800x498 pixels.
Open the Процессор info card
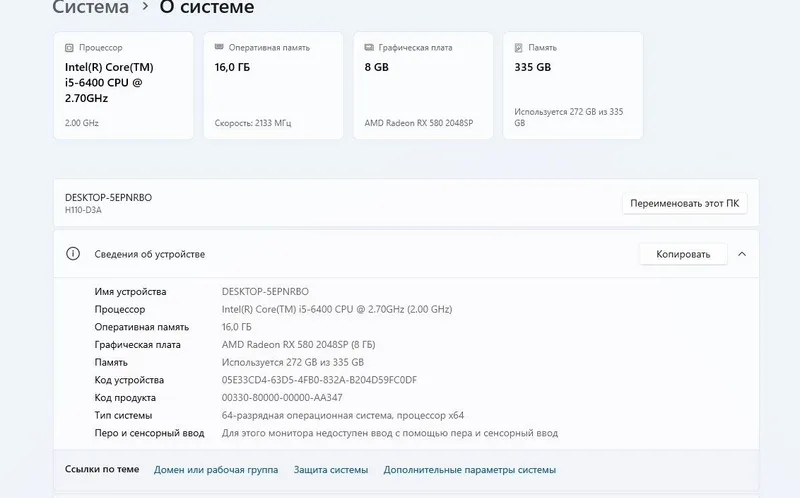coord(123,85)
